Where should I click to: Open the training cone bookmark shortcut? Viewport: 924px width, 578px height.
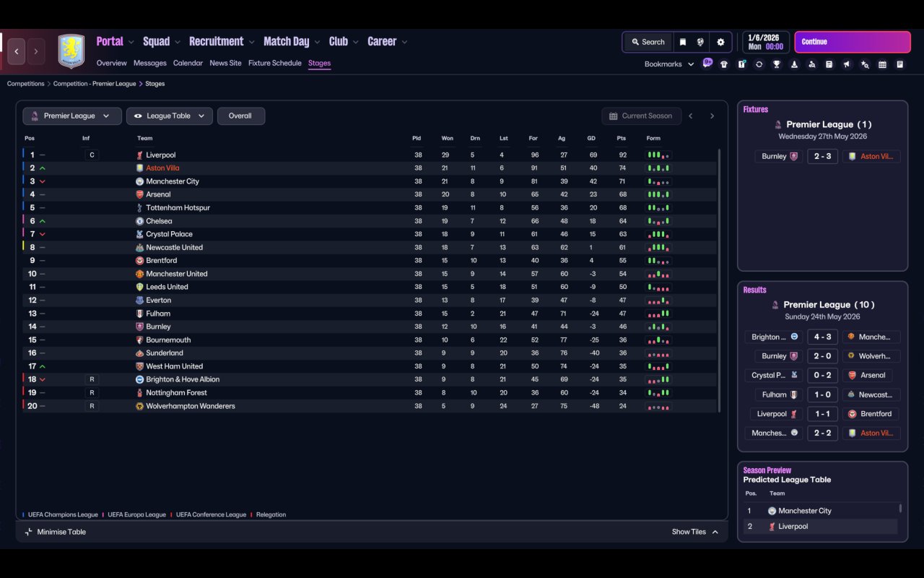(x=794, y=64)
